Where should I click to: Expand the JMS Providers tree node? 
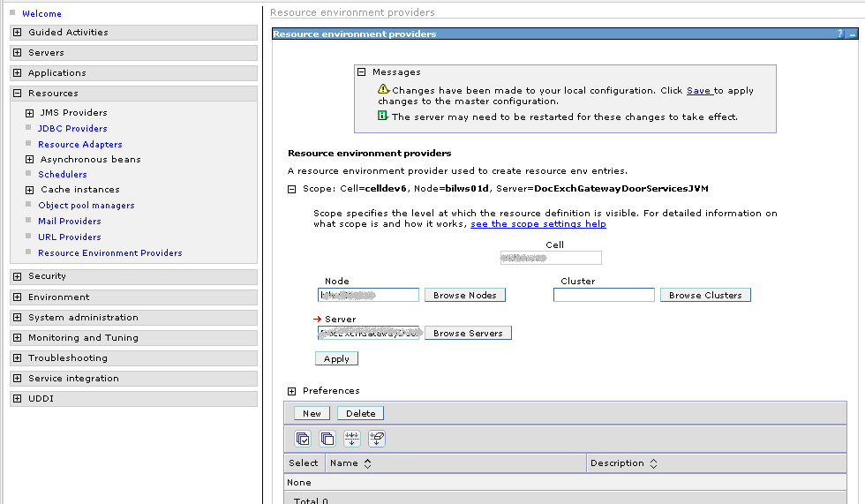(30, 113)
